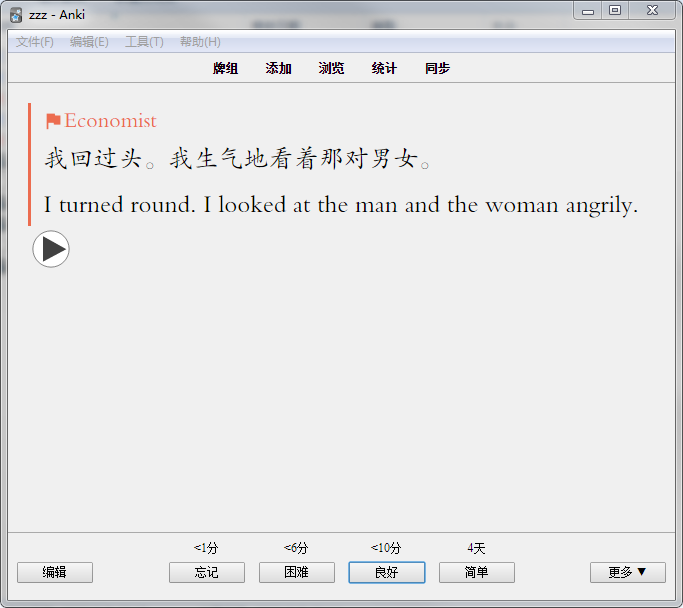Open the 浏览 card browser

[331, 68]
